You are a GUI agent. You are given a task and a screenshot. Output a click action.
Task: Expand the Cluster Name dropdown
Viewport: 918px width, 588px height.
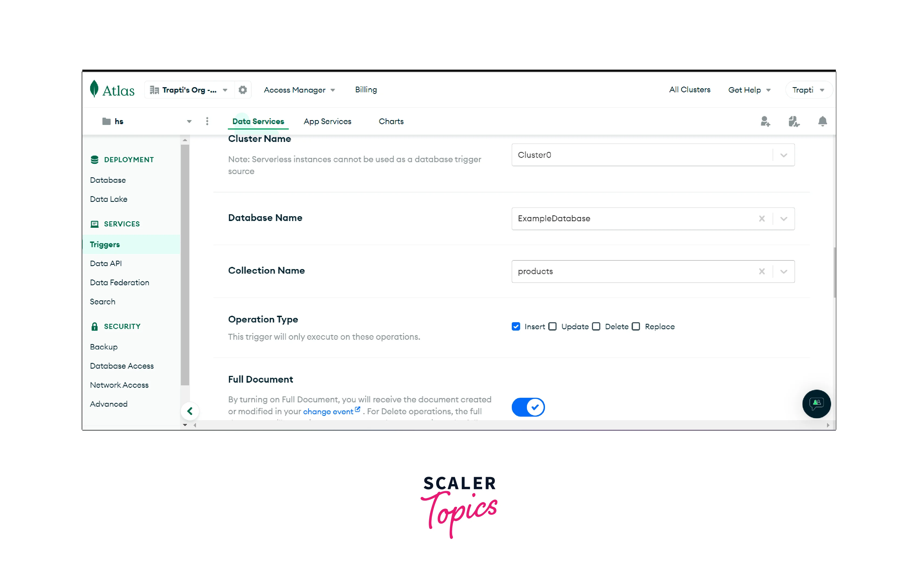784,155
